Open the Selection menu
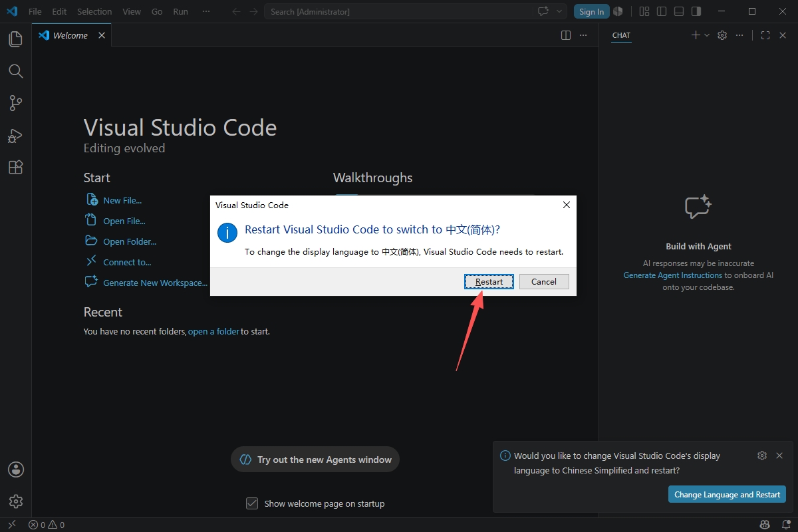 94,11
